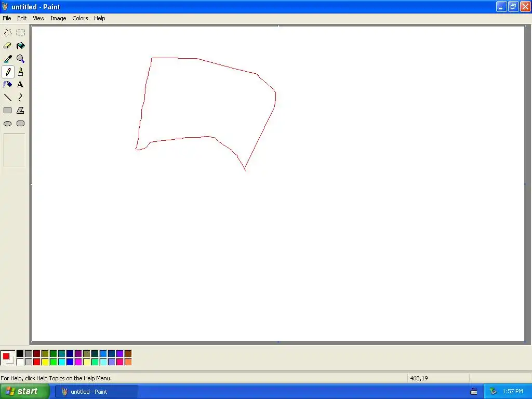The width and height of the screenshot is (532, 399).
Task: Choose the brown color swatch
Action: [x=128, y=354]
